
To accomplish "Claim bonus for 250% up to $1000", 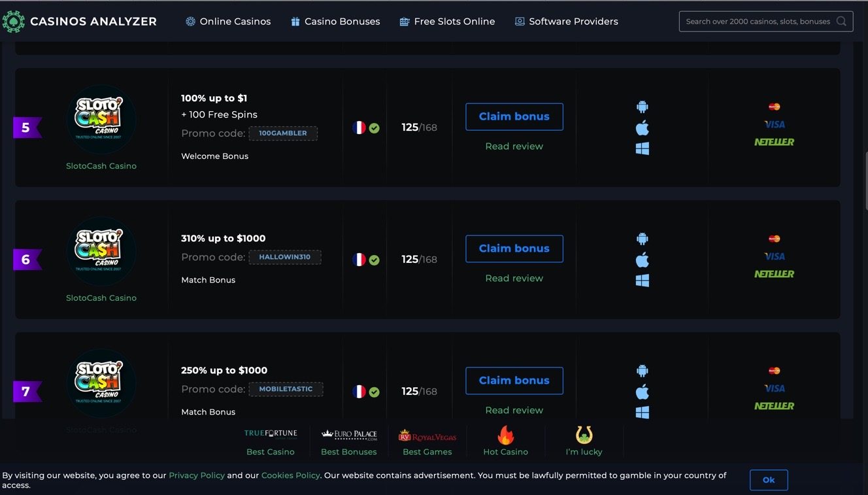I will 514,381.
